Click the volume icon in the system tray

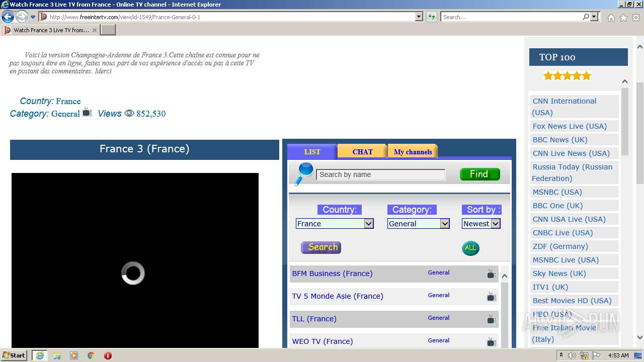click(572, 355)
